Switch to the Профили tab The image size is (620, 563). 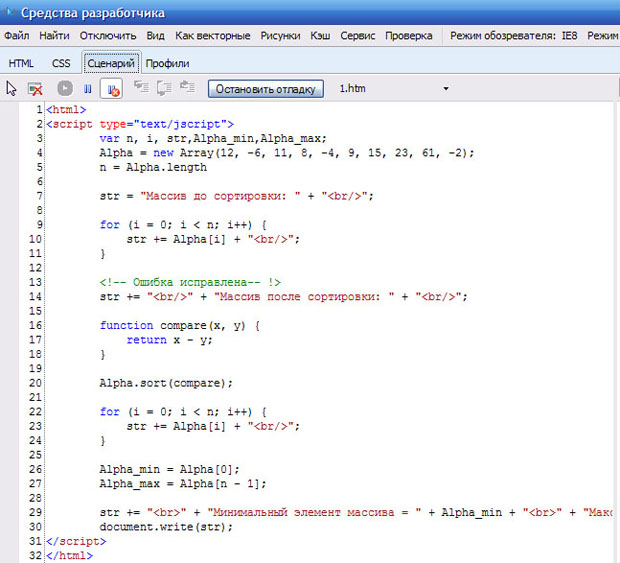(167, 63)
